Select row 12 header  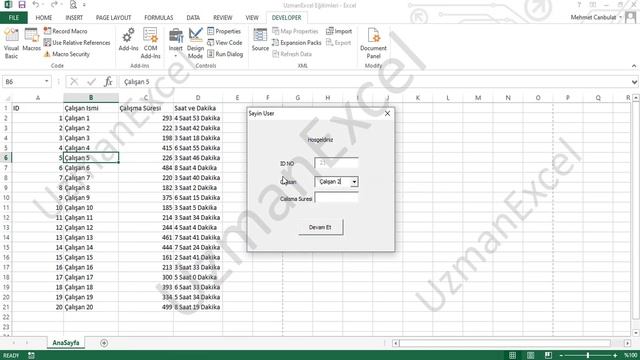coord(6,218)
